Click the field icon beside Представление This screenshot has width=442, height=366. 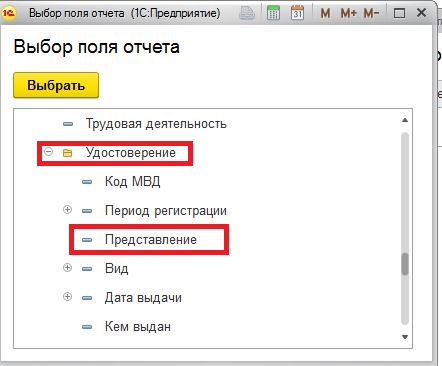tap(87, 240)
